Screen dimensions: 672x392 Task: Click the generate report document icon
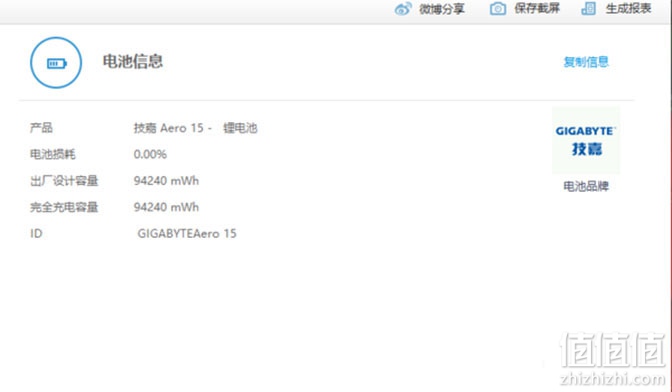coord(588,9)
